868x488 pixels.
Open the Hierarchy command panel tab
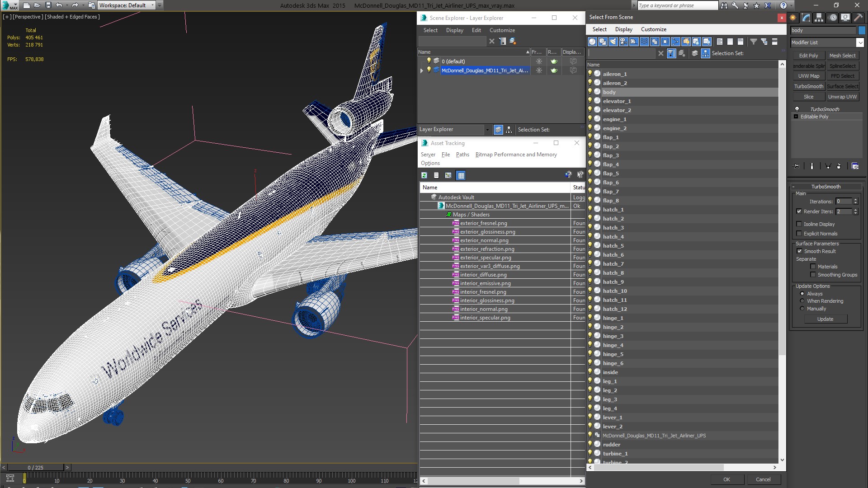pyautogui.click(x=819, y=18)
